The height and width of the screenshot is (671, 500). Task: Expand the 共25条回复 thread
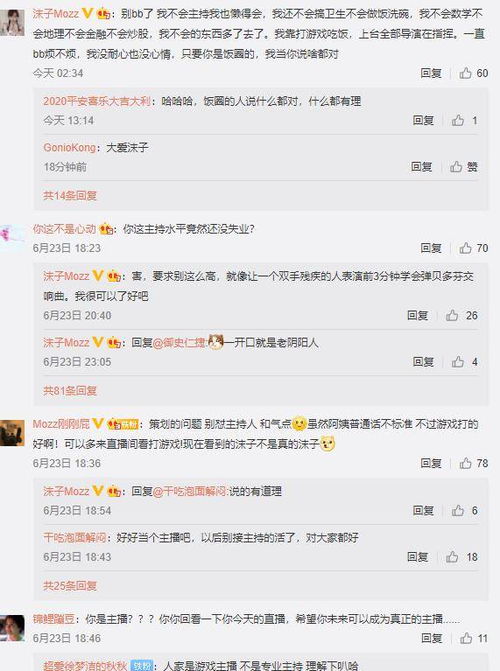pos(70,585)
